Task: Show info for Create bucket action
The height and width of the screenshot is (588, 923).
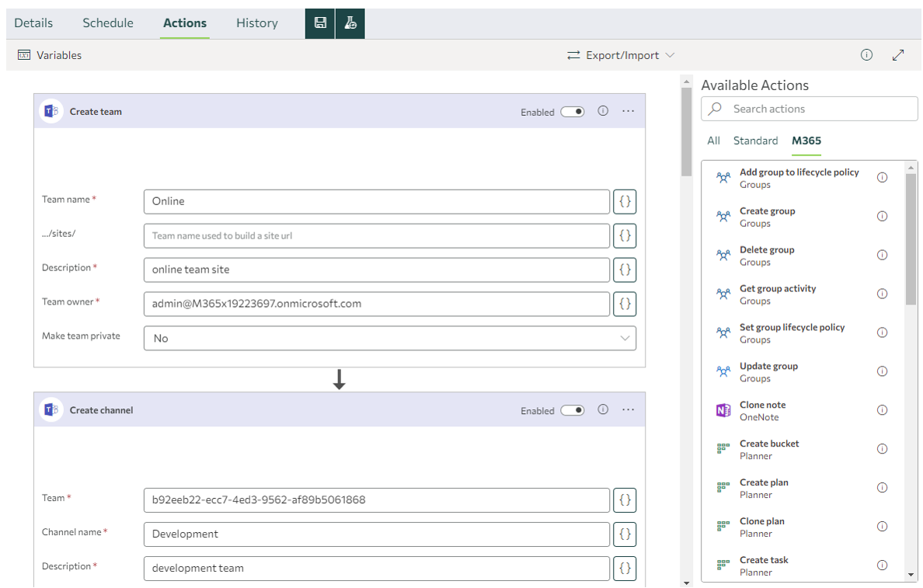Action: point(882,448)
